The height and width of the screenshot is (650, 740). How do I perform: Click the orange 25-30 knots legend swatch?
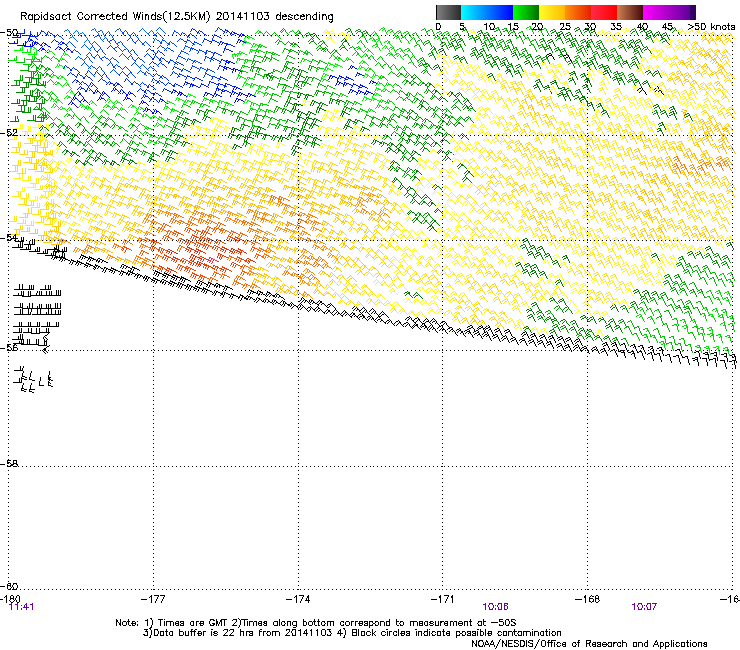click(x=578, y=12)
